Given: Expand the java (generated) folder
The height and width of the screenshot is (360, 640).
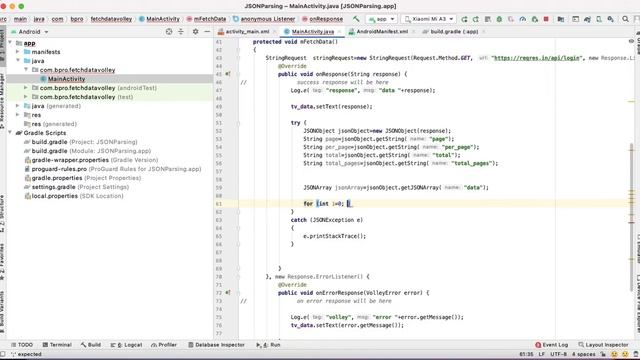Looking at the screenshot, I should pos(18,106).
